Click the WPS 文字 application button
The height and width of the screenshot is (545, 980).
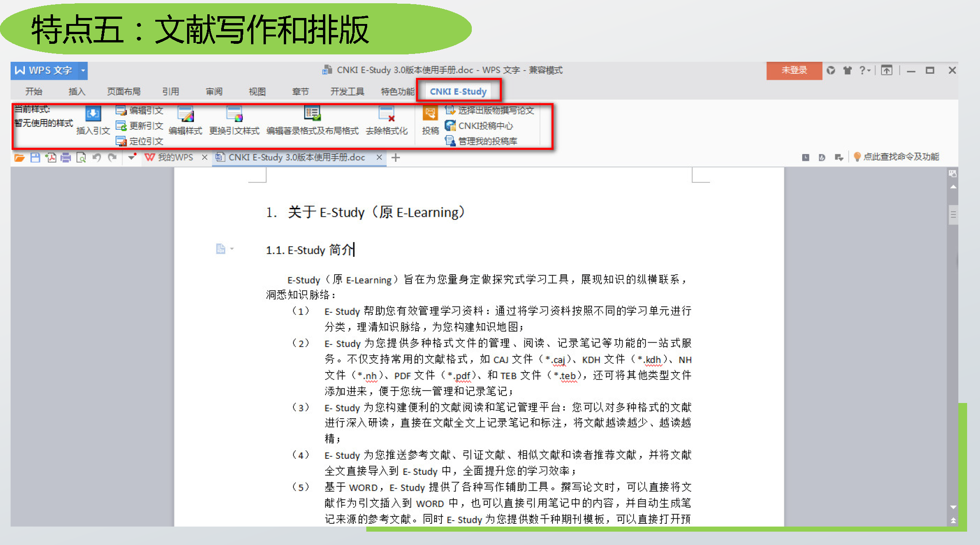(x=44, y=71)
